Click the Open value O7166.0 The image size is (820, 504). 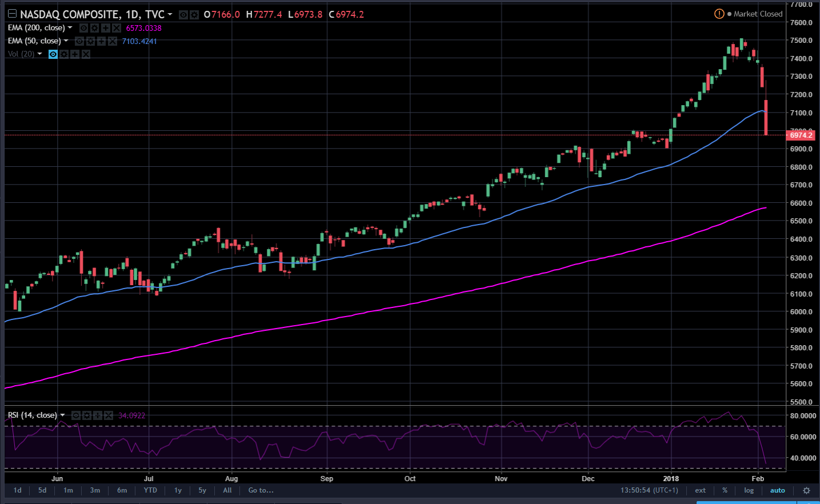[222, 14]
